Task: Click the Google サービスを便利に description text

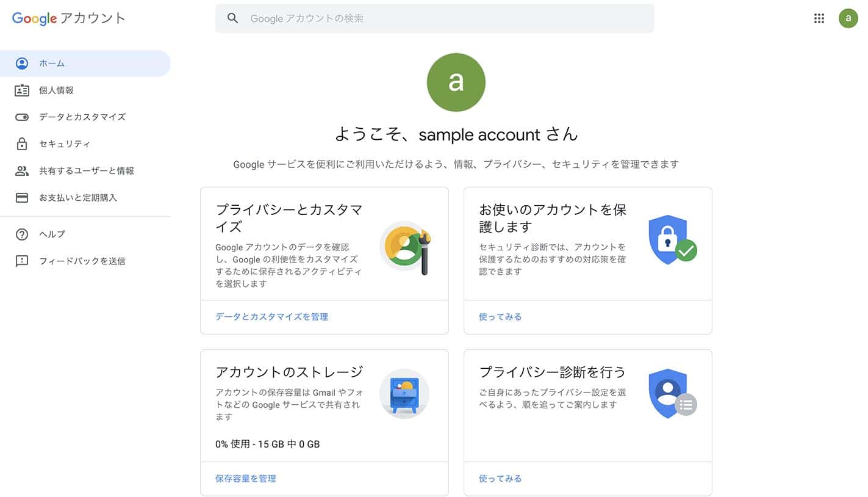Action: 456,164
